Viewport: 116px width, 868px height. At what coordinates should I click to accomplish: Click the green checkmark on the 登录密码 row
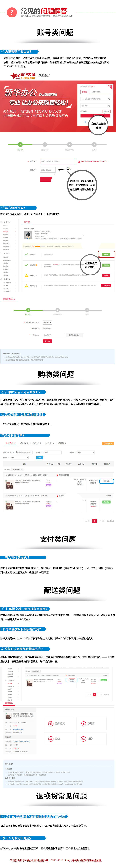[x=26, y=254]
